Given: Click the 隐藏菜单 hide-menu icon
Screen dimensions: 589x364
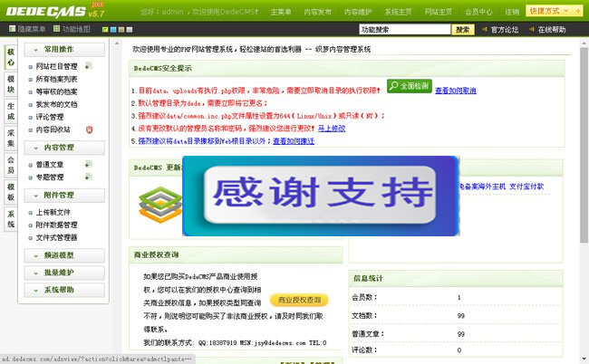Looking at the screenshot, I should [12, 28].
